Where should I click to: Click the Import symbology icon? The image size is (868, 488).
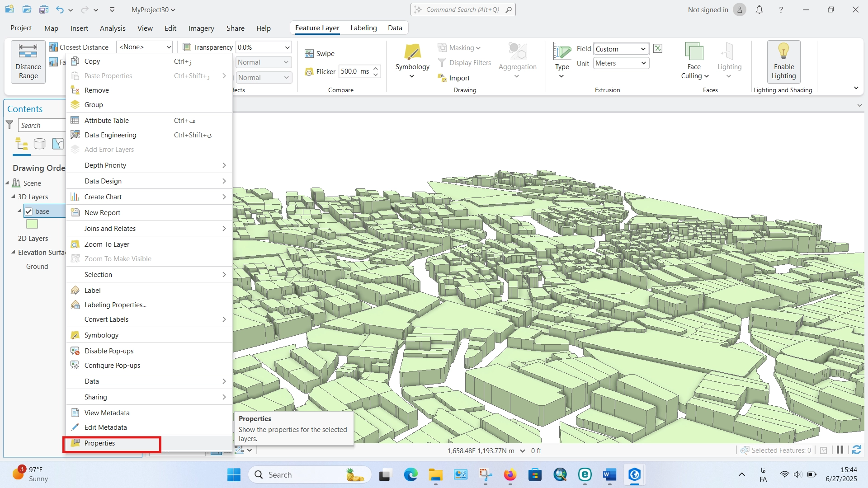442,78
